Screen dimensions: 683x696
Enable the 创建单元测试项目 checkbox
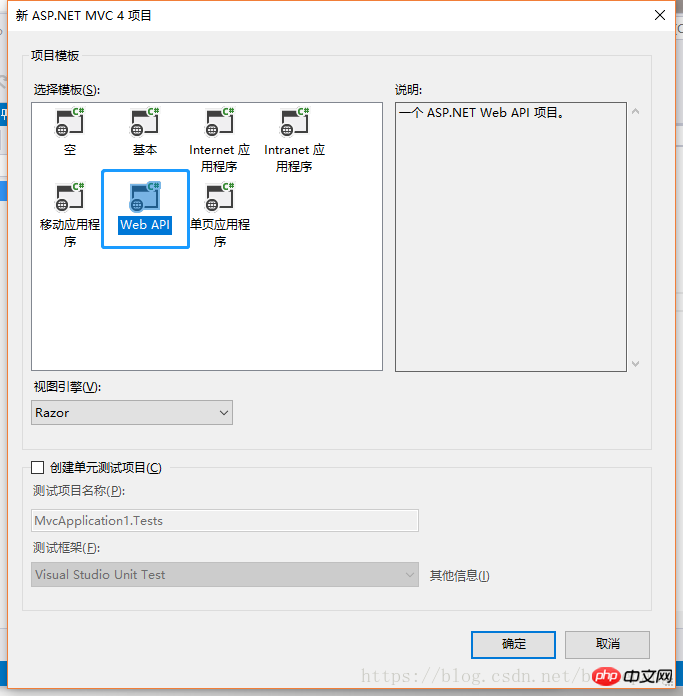click(38, 467)
